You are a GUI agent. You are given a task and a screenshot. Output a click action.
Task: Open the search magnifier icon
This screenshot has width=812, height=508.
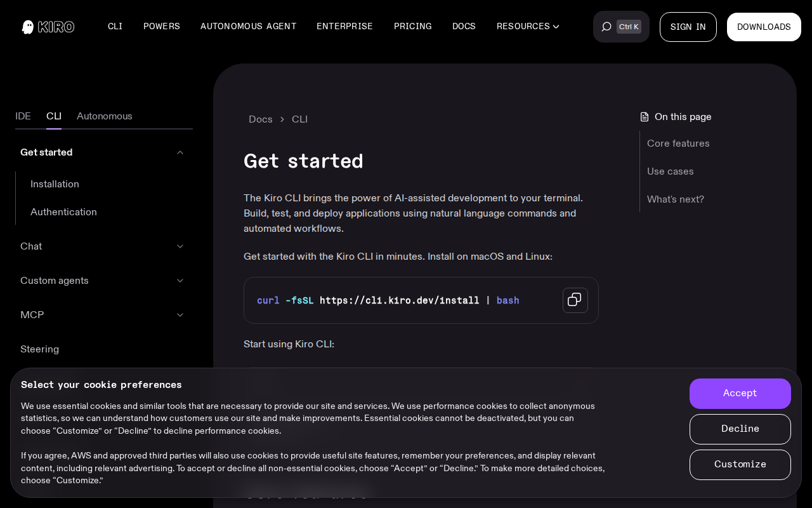606,27
